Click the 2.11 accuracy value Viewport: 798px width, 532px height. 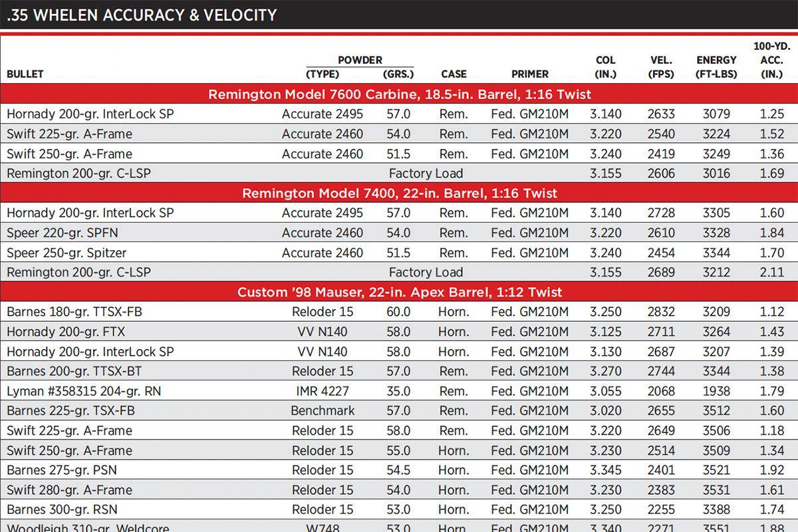click(772, 272)
